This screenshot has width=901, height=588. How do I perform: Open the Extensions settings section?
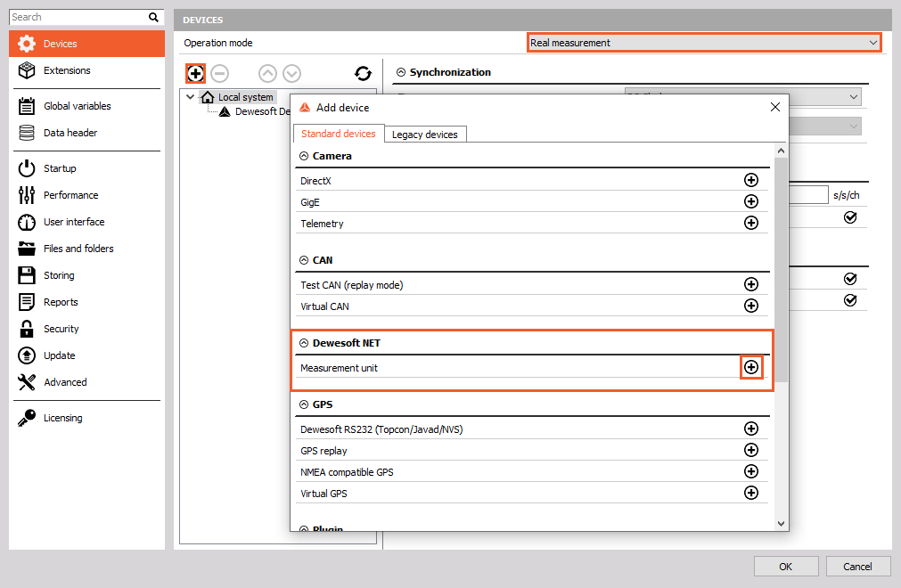86,70
